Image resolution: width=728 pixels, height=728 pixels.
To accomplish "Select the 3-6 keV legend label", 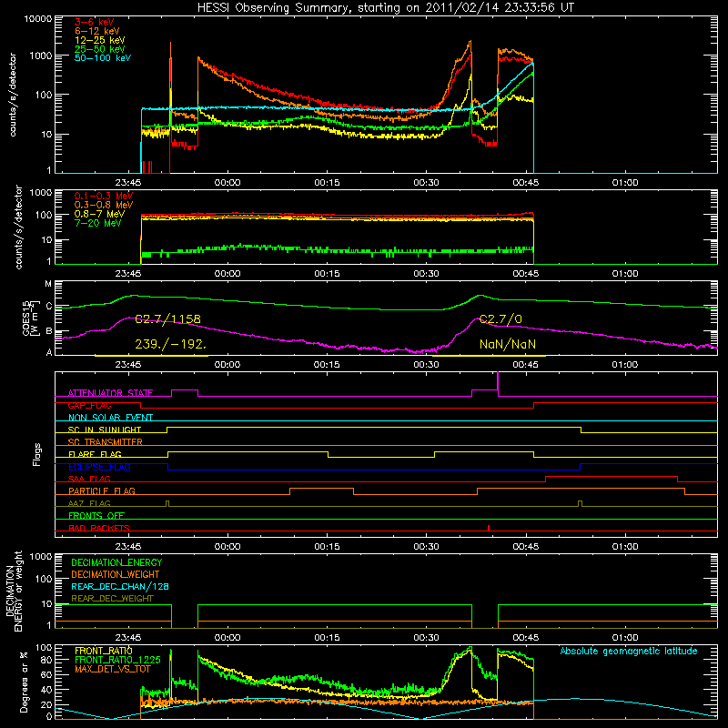I will pyautogui.click(x=94, y=22).
